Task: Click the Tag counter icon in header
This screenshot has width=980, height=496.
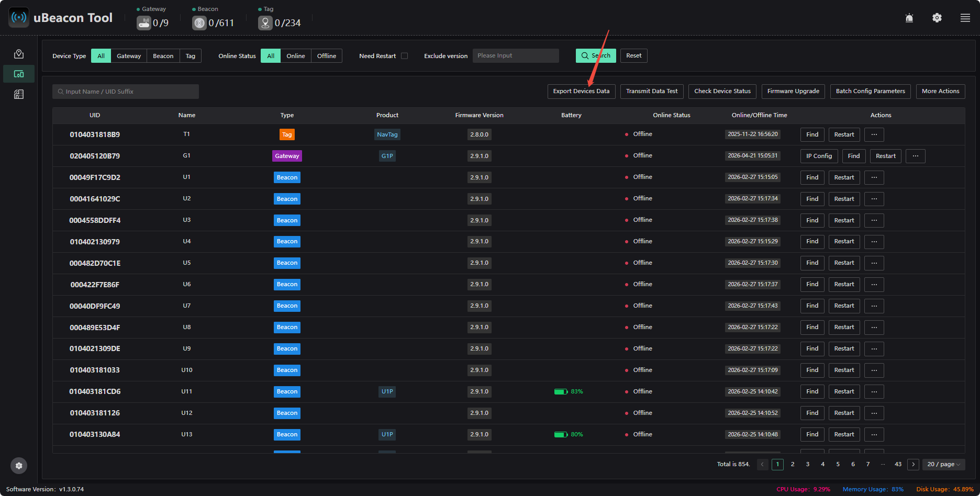Action: pos(265,23)
